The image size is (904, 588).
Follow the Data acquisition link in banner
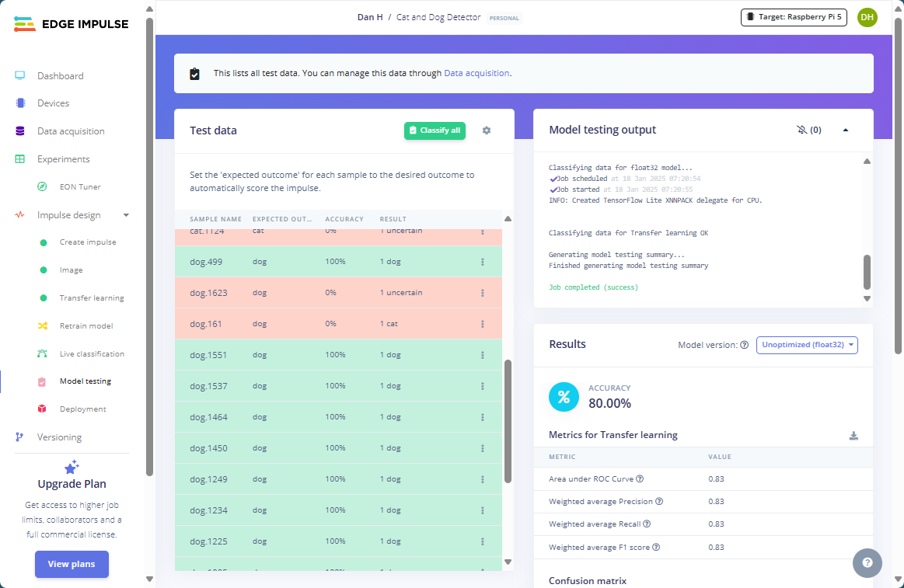tap(476, 73)
